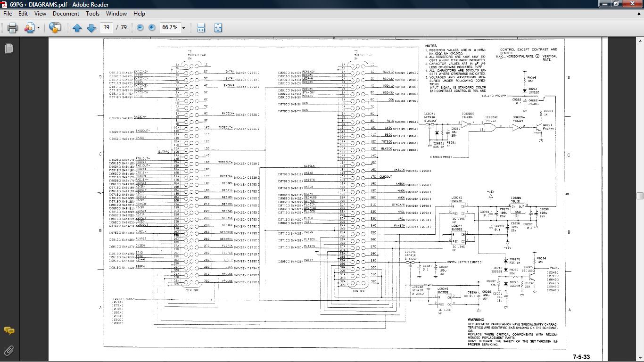This screenshot has height=362, width=644.
Task: Expand the zoom percentage dropdown arrow
Action: pyautogui.click(x=184, y=28)
